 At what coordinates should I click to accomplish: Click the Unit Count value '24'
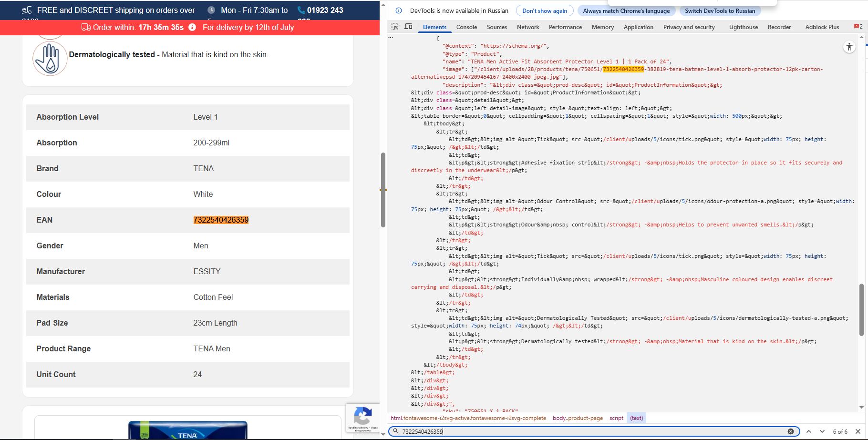(x=197, y=374)
